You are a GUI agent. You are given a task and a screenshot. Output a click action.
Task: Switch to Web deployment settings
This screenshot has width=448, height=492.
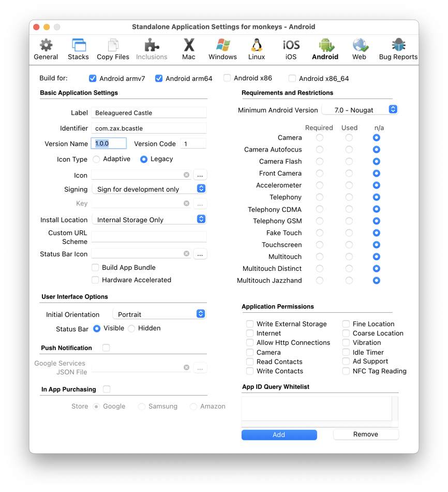359,49
